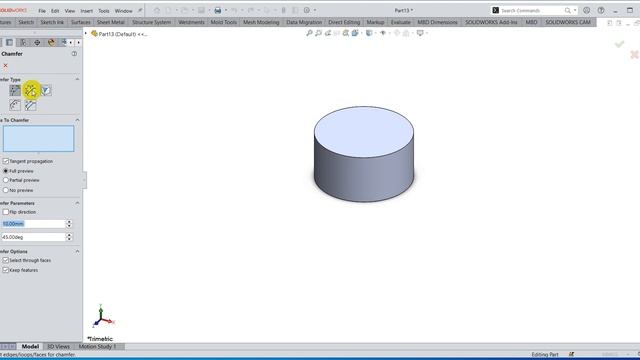Enable Flip direction checkbox

click(6, 212)
